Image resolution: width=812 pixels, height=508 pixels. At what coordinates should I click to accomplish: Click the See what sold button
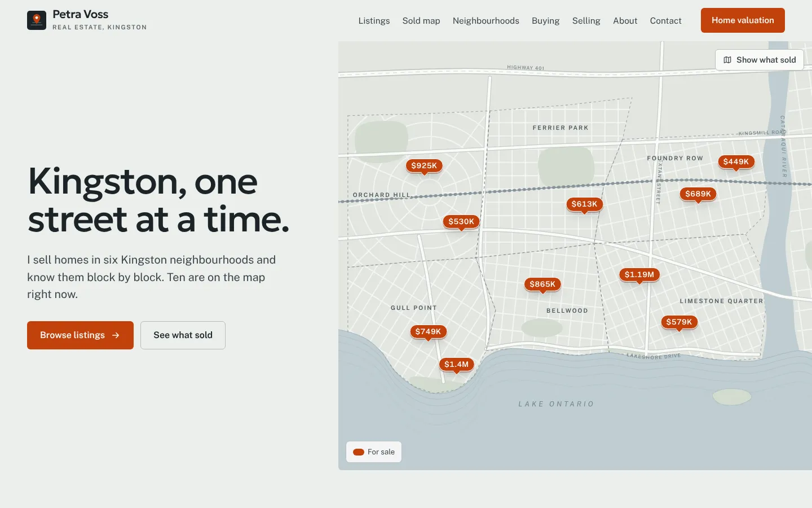tap(183, 335)
